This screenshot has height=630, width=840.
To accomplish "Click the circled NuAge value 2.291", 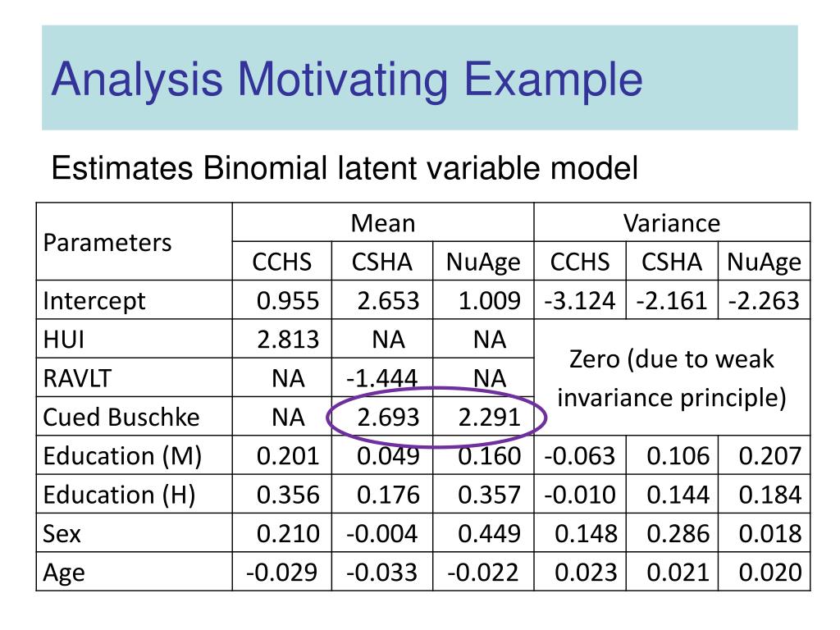I will (489, 417).
